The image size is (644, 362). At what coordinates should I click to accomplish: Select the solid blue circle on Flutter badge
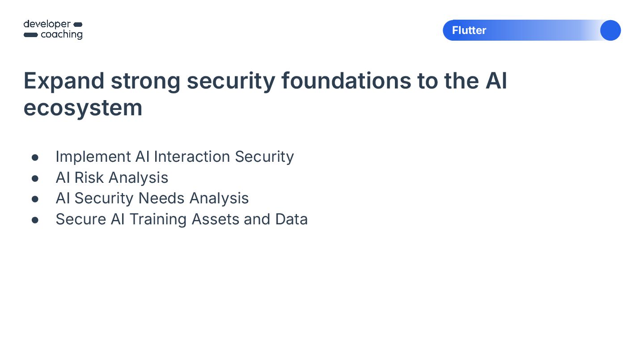click(610, 30)
